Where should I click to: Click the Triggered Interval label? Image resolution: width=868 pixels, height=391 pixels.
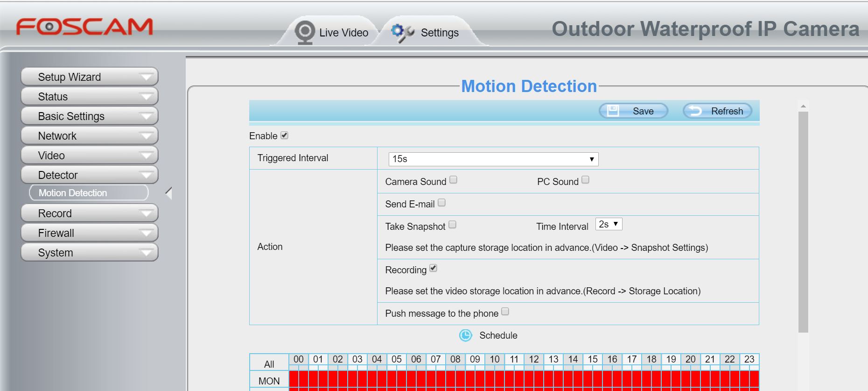(293, 158)
